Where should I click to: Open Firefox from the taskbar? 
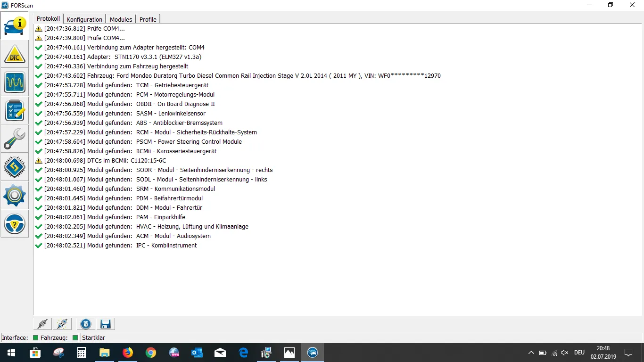(x=128, y=353)
